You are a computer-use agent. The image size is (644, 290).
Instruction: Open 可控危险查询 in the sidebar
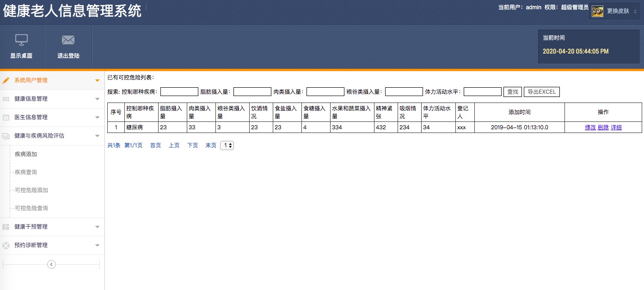tap(31, 208)
